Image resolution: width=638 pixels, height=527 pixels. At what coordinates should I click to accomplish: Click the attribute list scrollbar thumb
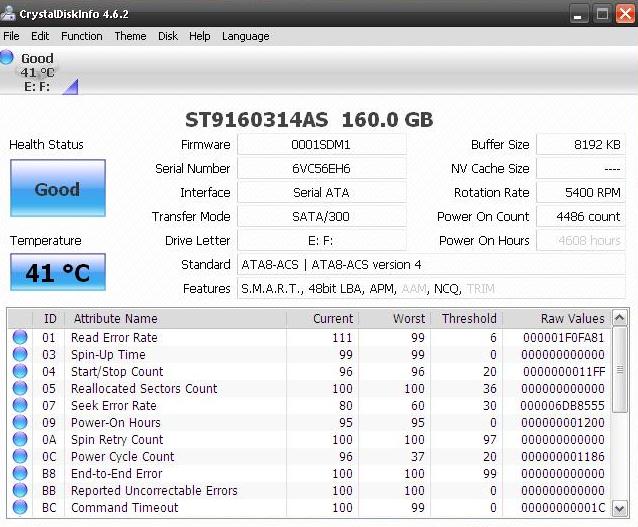620,370
